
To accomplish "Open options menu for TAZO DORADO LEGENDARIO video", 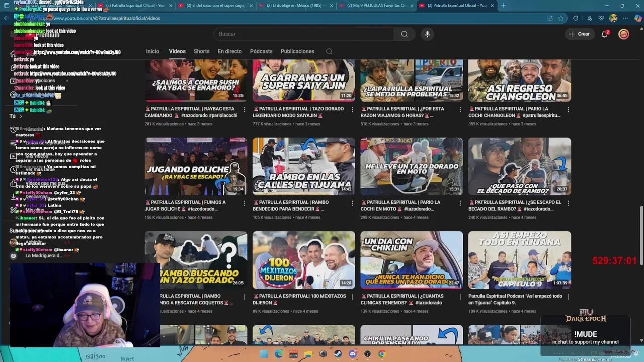I will pyautogui.click(x=352, y=109).
